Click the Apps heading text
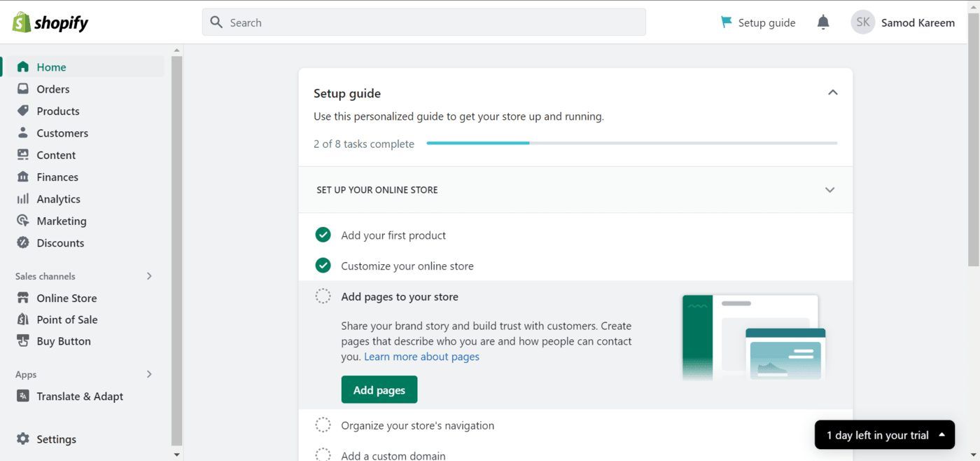The image size is (980, 461). click(26, 374)
